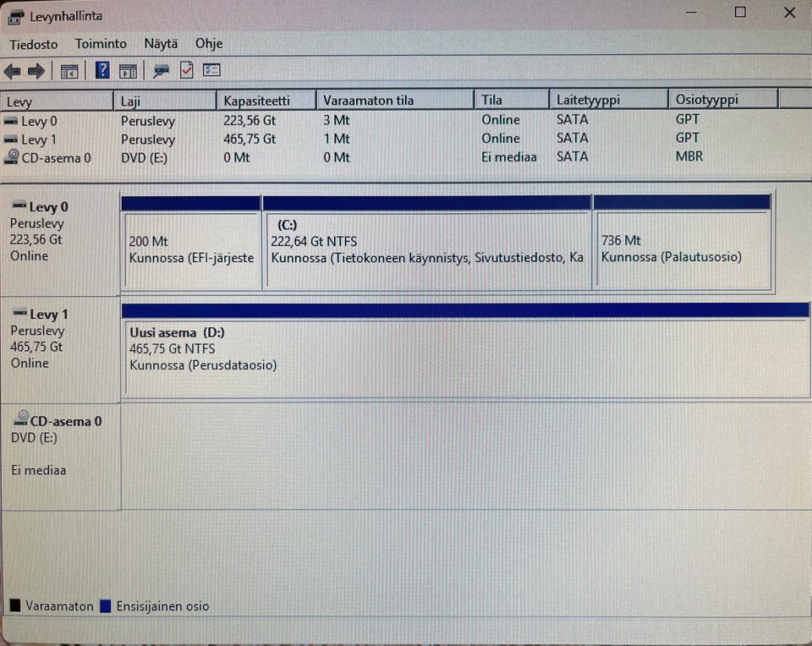Maximize the Levynhallinta window
The width and height of the screenshot is (812, 646).
[x=741, y=12]
